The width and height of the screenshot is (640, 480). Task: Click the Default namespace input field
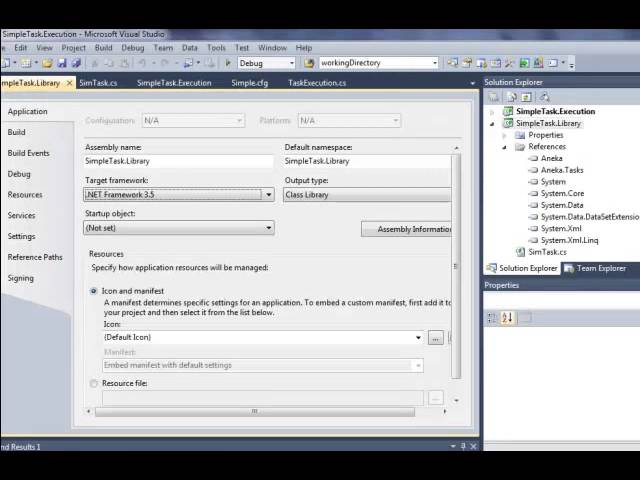click(367, 161)
